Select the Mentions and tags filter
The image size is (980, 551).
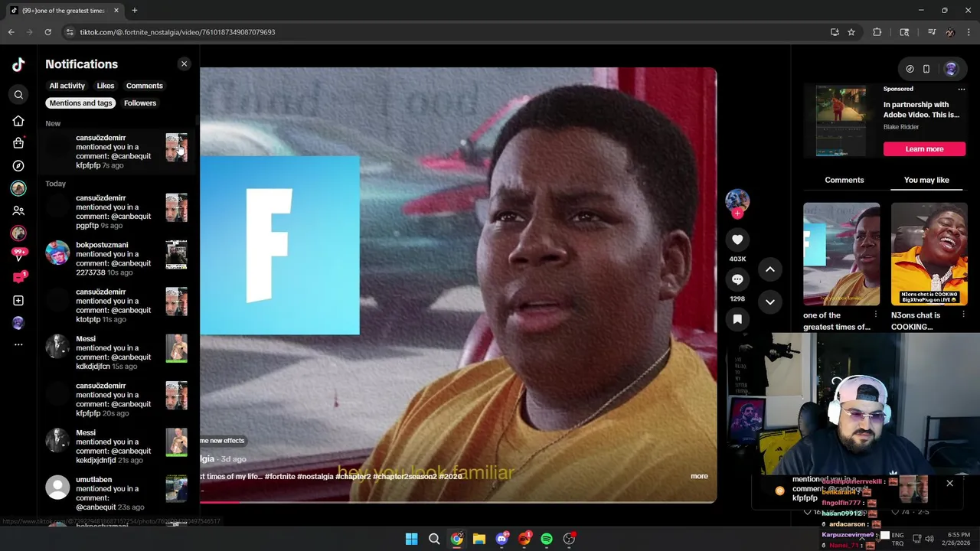point(81,103)
